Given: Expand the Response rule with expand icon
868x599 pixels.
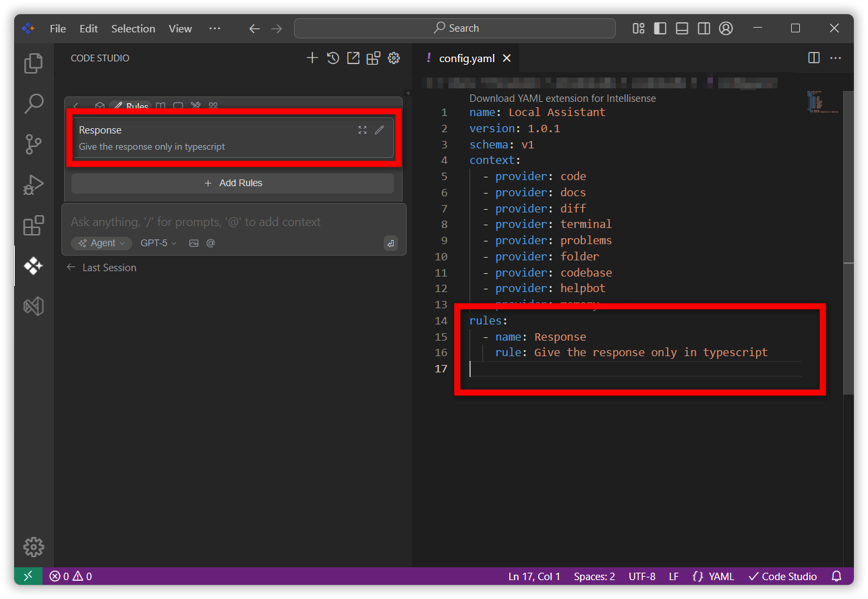Looking at the screenshot, I should point(362,130).
